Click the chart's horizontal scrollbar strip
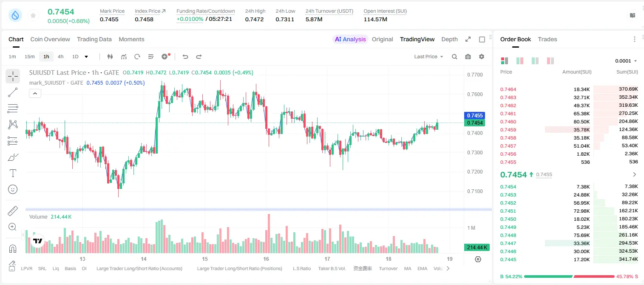644x285 pixels. pyautogui.click(x=258, y=209)
